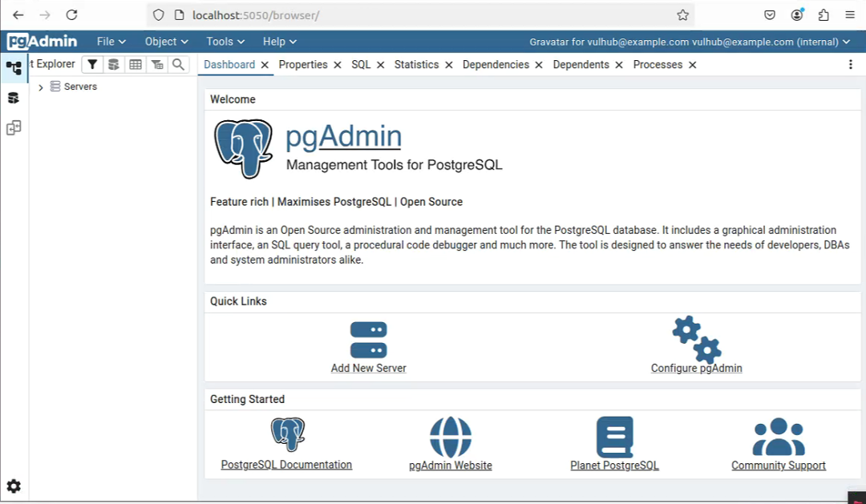Click the Save to Pocket icon

[770, 15]
